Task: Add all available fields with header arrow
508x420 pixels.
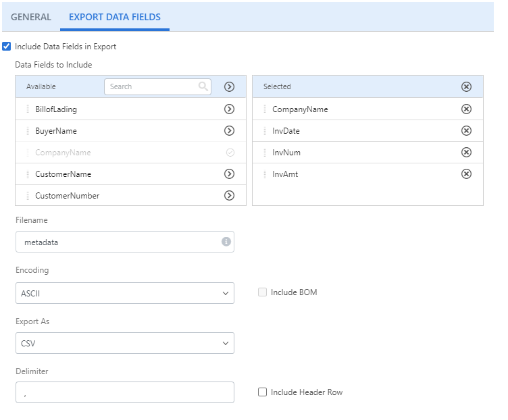Action: [x=229, y=86]
